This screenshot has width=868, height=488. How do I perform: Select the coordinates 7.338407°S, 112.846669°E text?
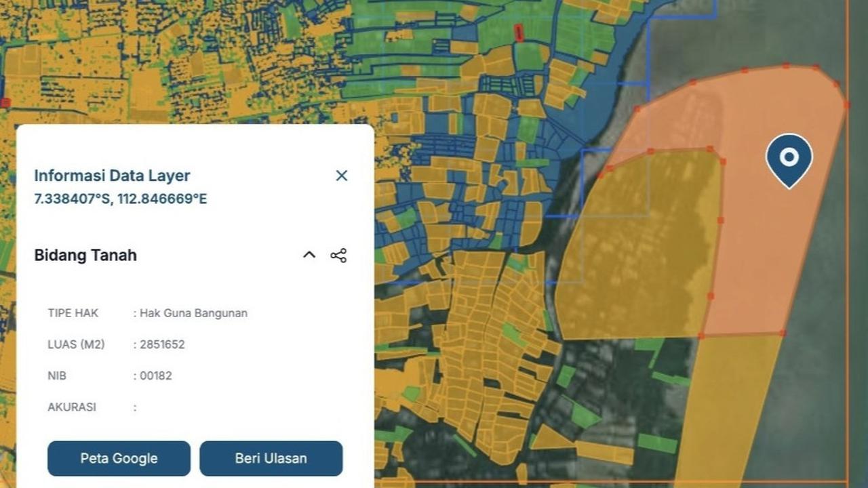pyautogui.click(x=121, y=199)
